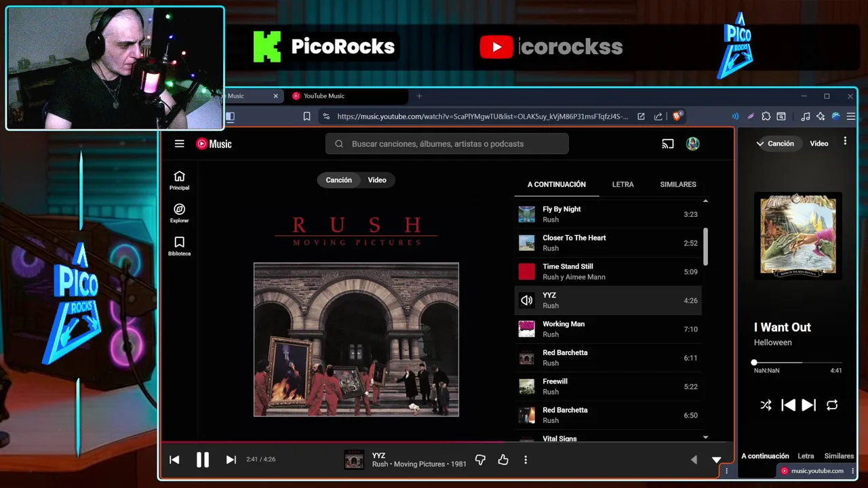
Task: Focus the Buscar canciones search field
Action: pos(447,144)
